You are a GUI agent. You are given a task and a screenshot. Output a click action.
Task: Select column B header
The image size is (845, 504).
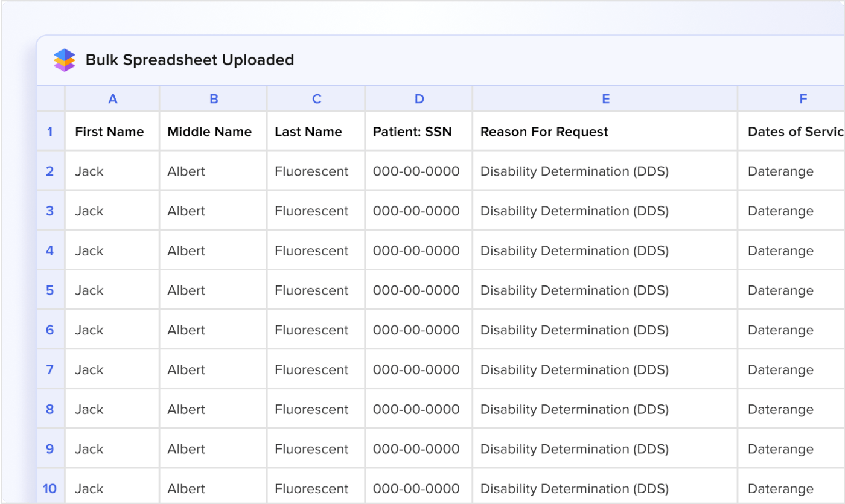click(214, 99)
